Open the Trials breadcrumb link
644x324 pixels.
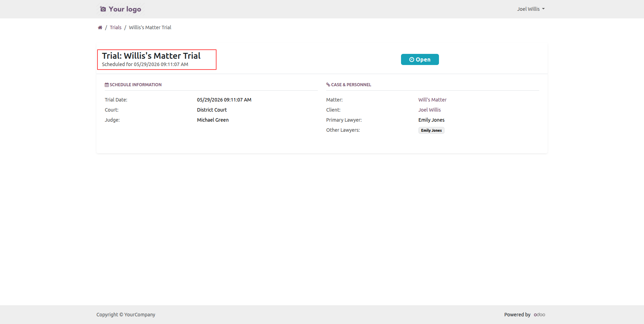pos(116,27)
